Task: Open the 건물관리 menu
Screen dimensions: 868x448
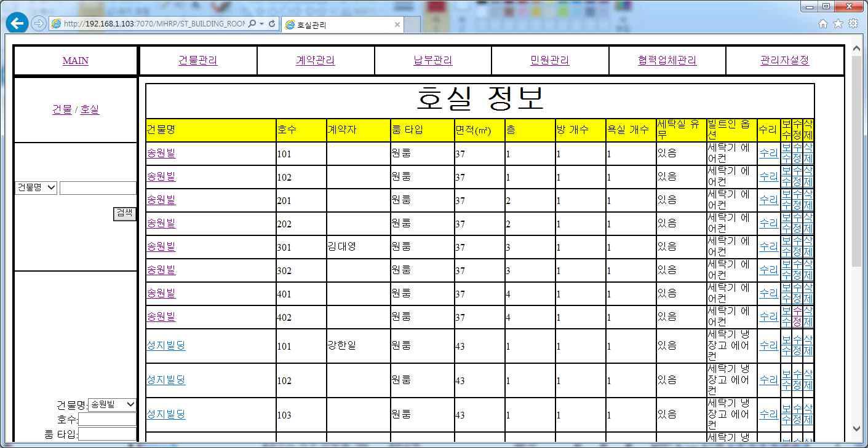Action: (x=198, y=61)
